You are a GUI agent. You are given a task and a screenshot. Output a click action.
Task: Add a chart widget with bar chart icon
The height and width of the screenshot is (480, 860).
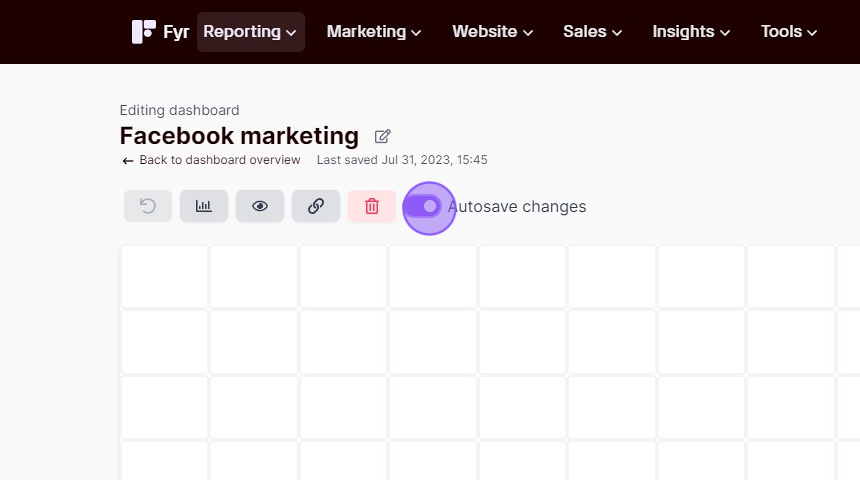tap(203, 206)
